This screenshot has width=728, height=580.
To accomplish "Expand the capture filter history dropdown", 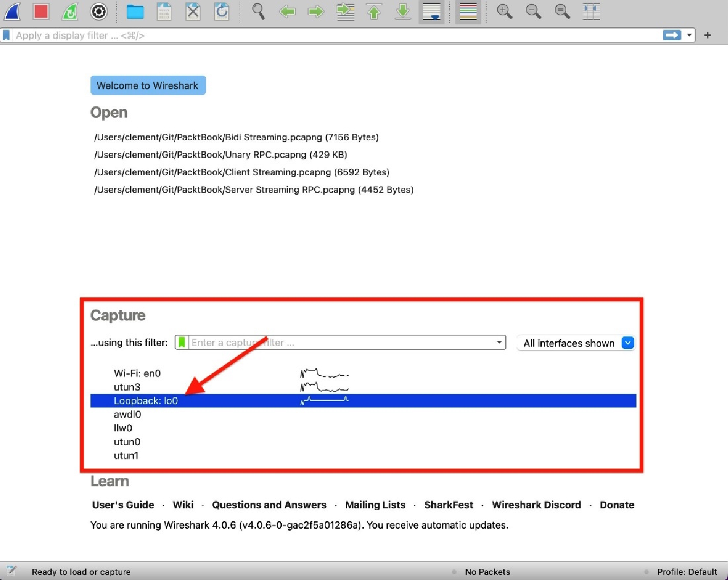I will [x=499, y=342].
